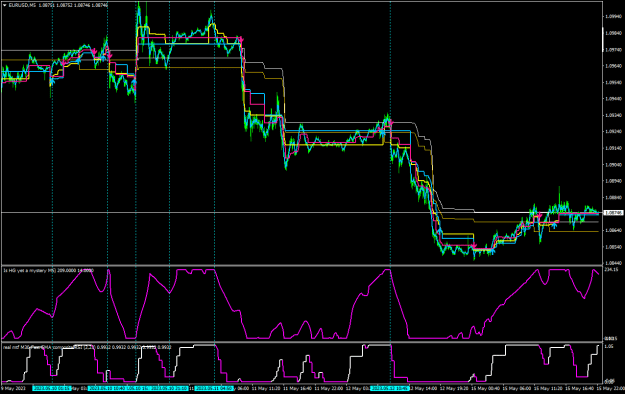Click the 9 May 2023 date label

tap(13, 388)
